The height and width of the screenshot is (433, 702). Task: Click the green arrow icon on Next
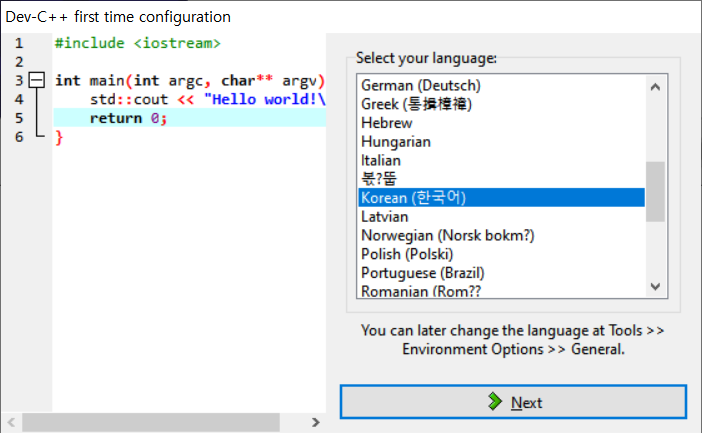(x=495, y=402)
